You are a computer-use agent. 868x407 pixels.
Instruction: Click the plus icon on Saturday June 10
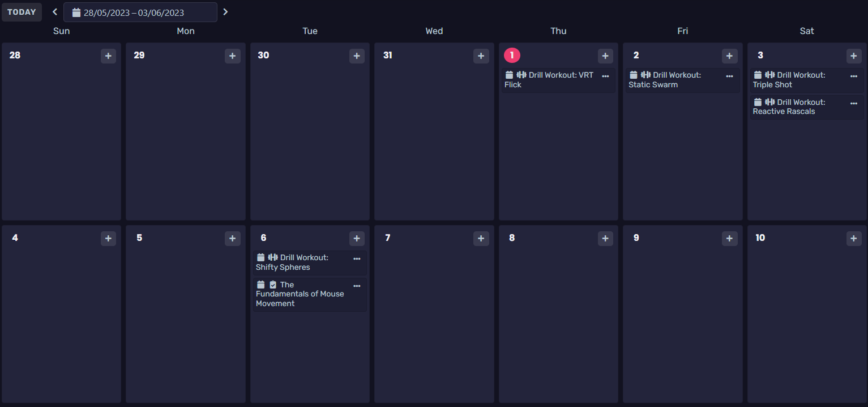click(x=854, y=238)
